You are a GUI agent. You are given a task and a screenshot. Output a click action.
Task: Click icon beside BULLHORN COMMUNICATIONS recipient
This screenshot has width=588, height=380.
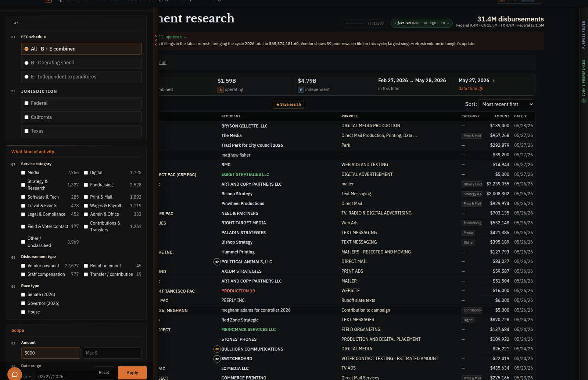pos(217,349)
